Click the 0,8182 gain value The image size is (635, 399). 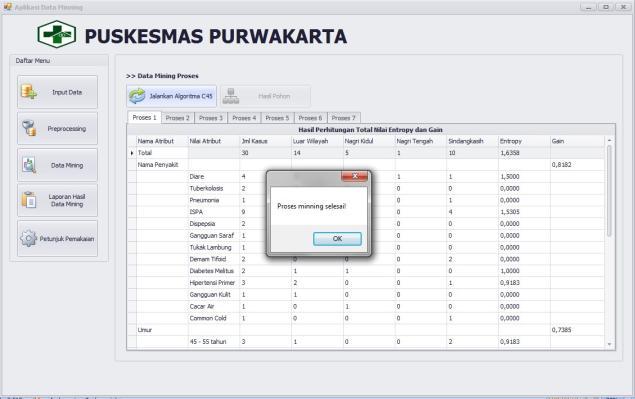pyautogui.click(x=578, y=165)
